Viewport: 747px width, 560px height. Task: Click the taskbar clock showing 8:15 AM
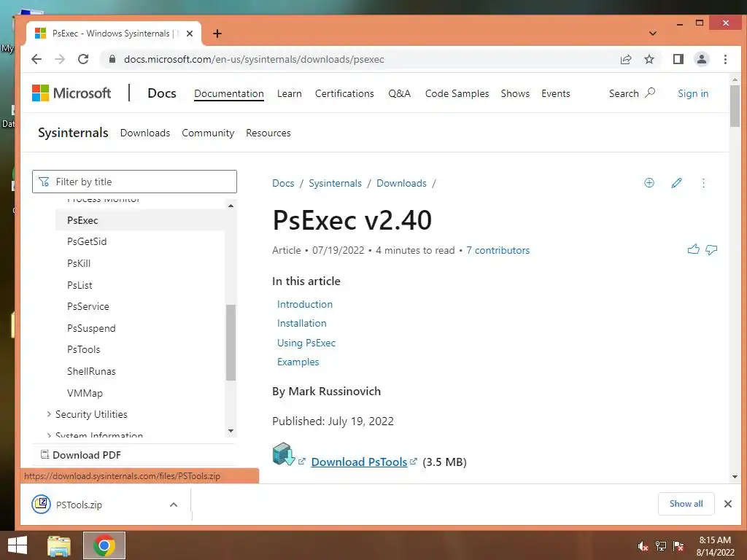pyautogui.click(x=715, y=546)
